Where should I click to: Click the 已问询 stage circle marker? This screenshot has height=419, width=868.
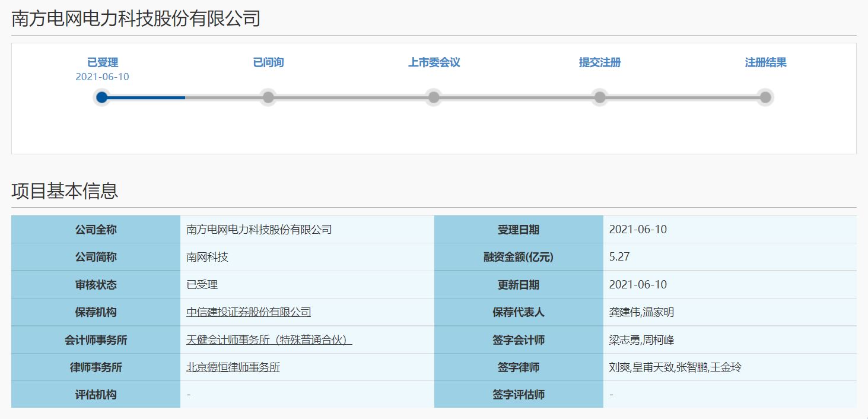(268, 97)
